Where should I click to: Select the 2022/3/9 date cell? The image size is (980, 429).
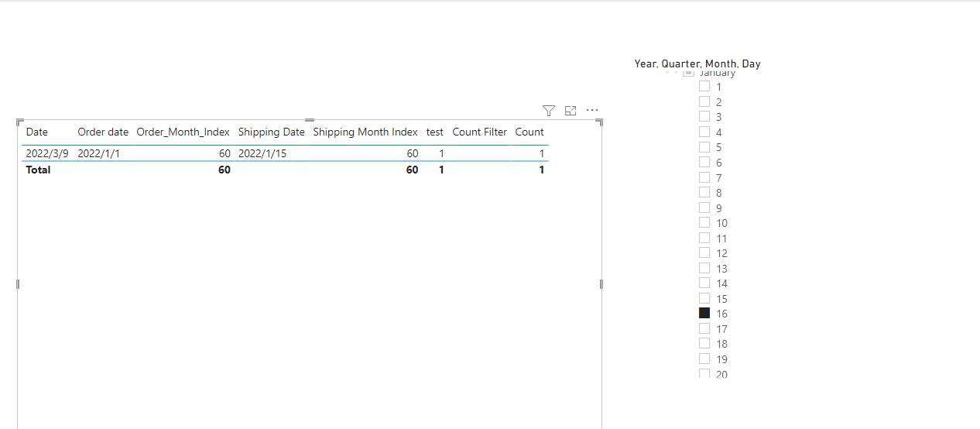[x=47, y=153]
